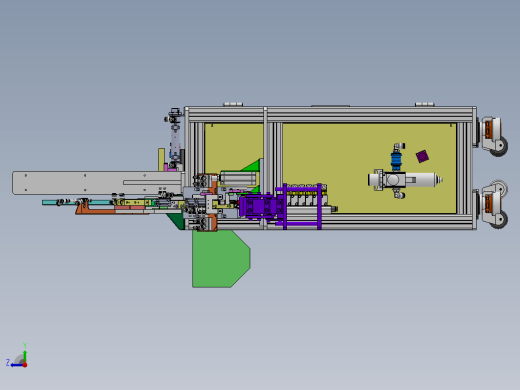520x390 pixels.
Task: Select the blue cylindrical fitting
Action: (x=396, y=160)
